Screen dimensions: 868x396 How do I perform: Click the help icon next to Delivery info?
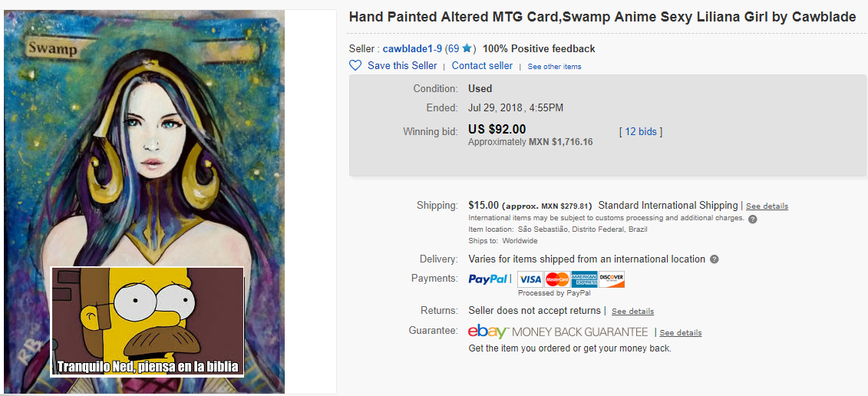click(x=715, y=259)
